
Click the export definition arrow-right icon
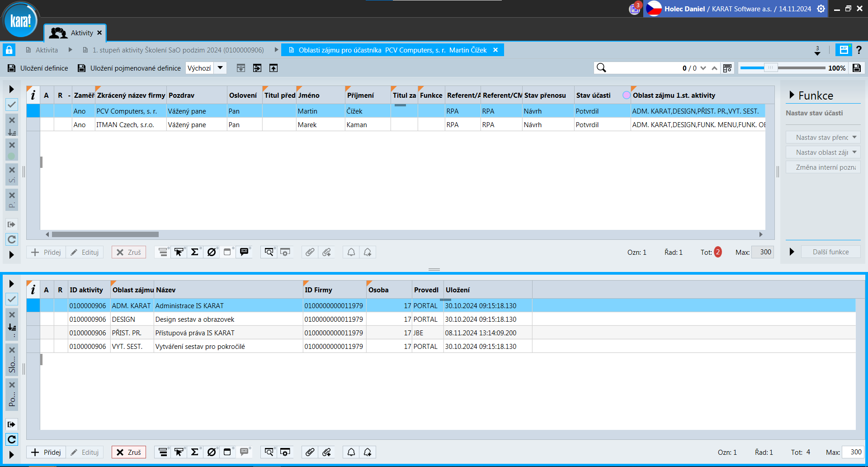click(x=257, y=68)
